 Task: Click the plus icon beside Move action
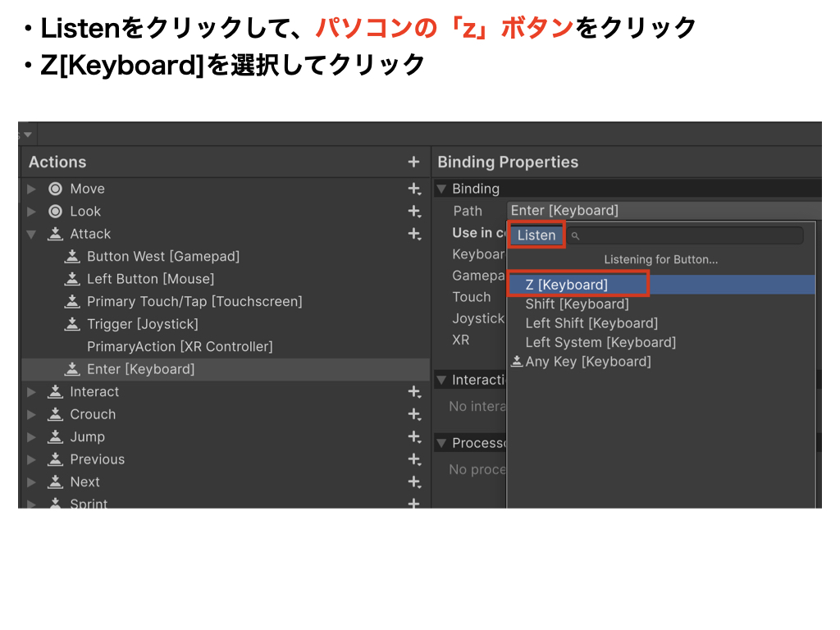coord(414,189)
